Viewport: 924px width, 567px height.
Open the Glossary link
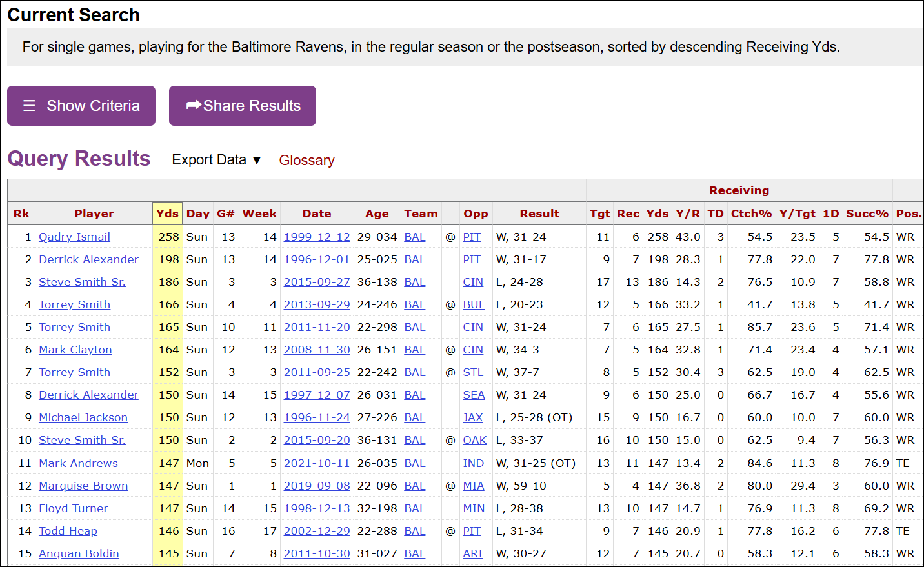[x=306, y=160]
